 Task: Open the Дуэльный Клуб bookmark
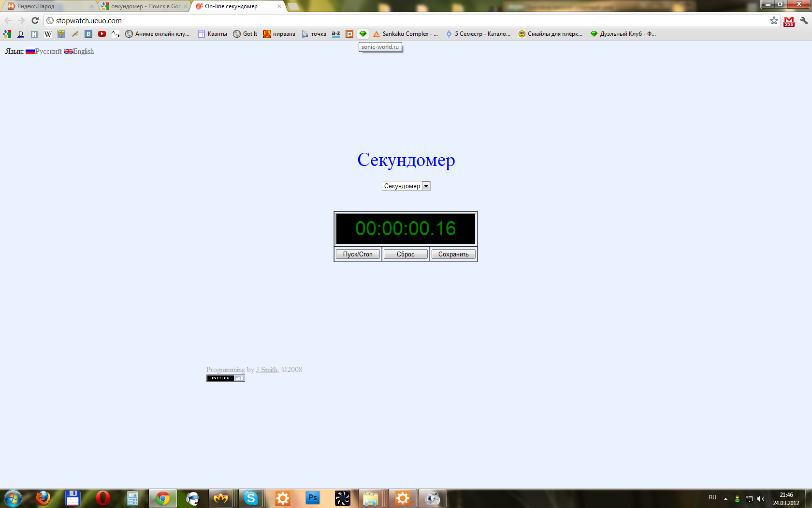[623, 34]
